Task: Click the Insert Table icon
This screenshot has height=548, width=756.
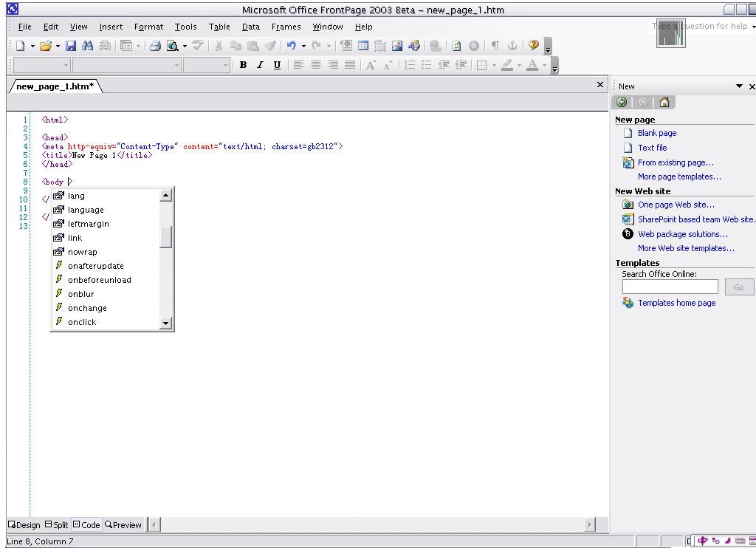Action: (363, 46)
